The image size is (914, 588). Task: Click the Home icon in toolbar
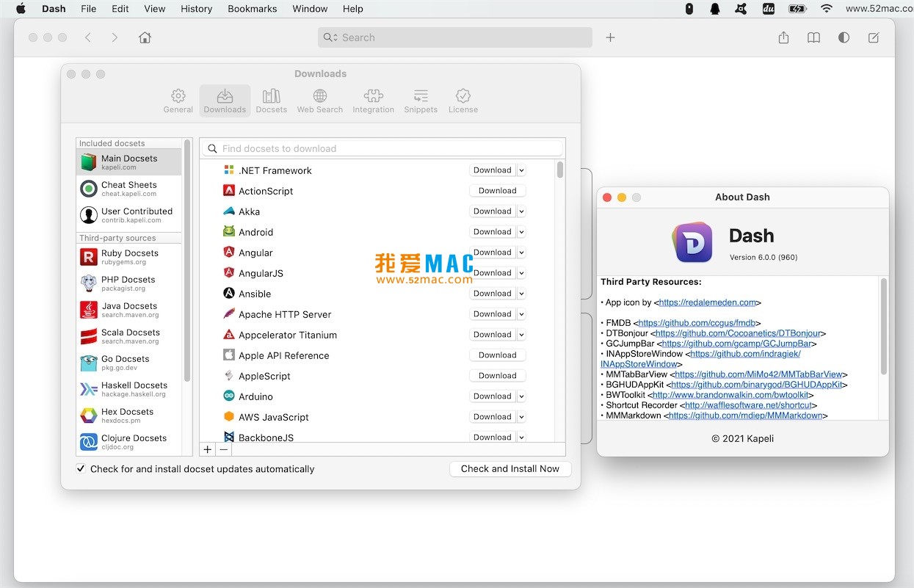145,37
